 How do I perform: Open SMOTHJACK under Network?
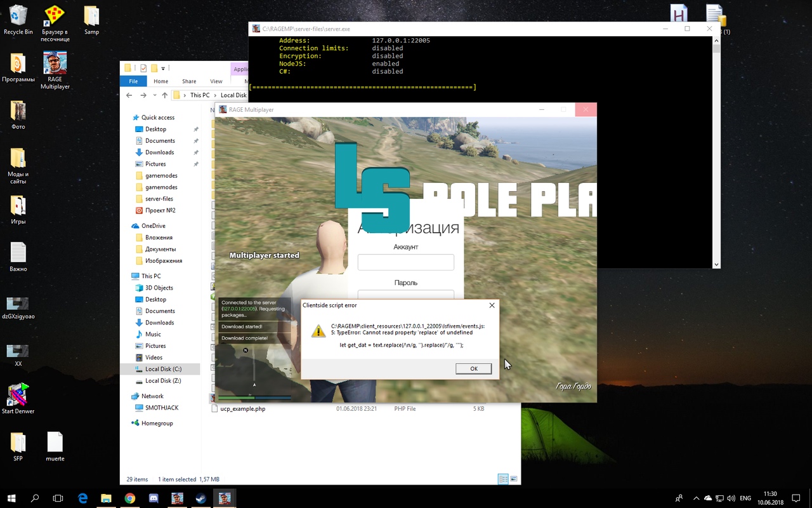(x=162, y=408)
